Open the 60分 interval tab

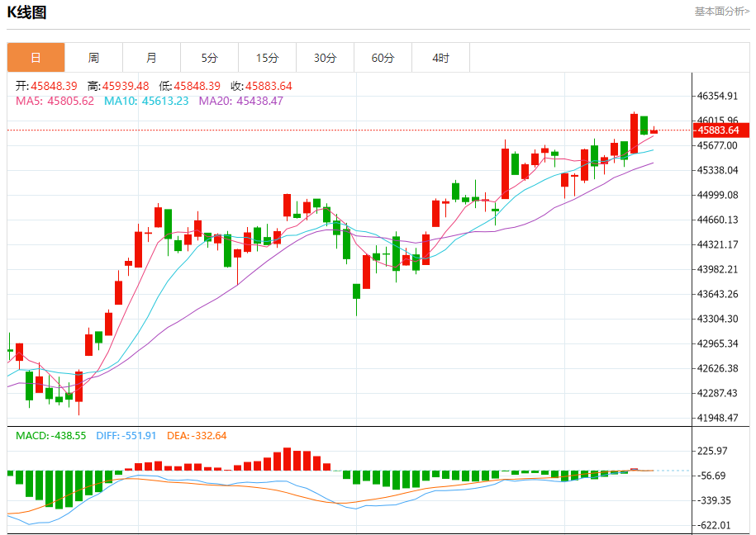coord(383,58)
